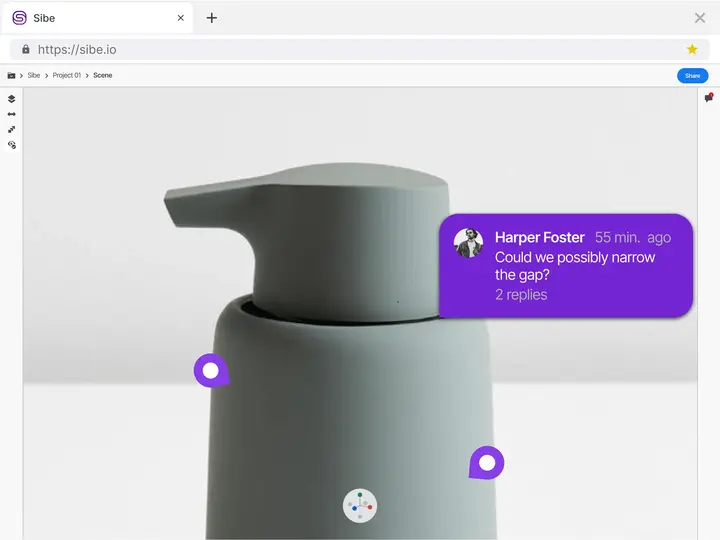Click the Share button
Screen dimensions: 720x540
(x=692, y=76)
